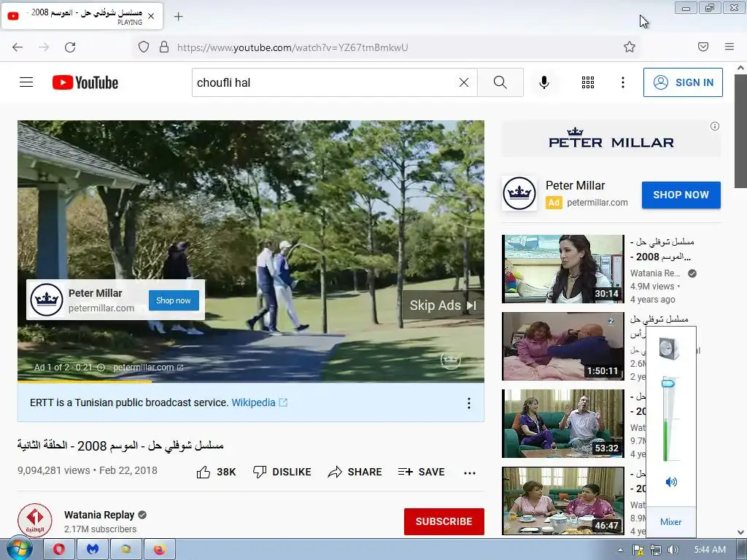Open the sidebar ad info icon
This screenshot has width=747, height=560.
[715, 126]
